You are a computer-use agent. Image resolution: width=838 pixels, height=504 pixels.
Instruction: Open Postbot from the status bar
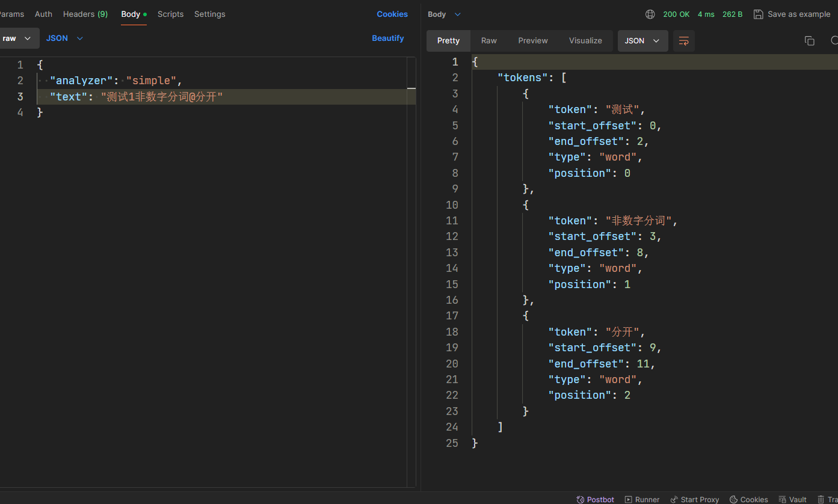[596, 499]
